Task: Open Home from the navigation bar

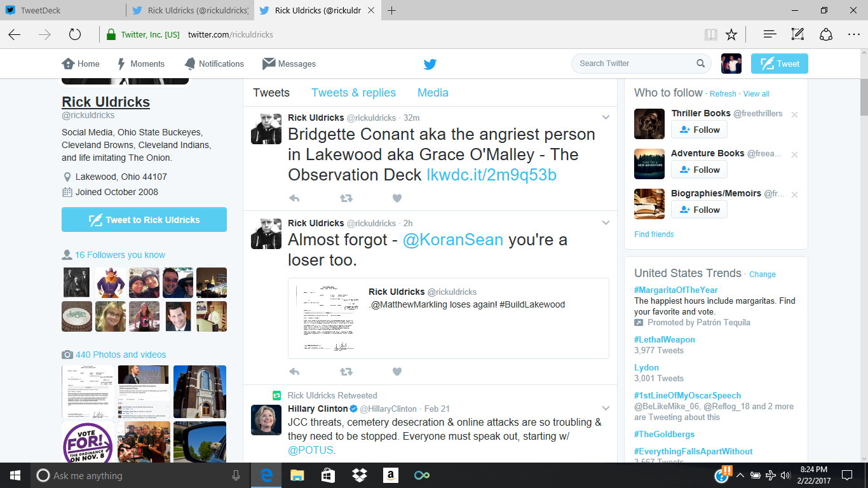Action: (80, 64)
